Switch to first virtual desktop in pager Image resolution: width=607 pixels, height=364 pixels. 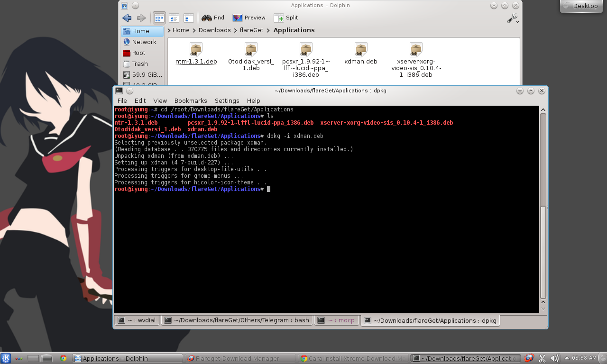(x=33, y=358)
